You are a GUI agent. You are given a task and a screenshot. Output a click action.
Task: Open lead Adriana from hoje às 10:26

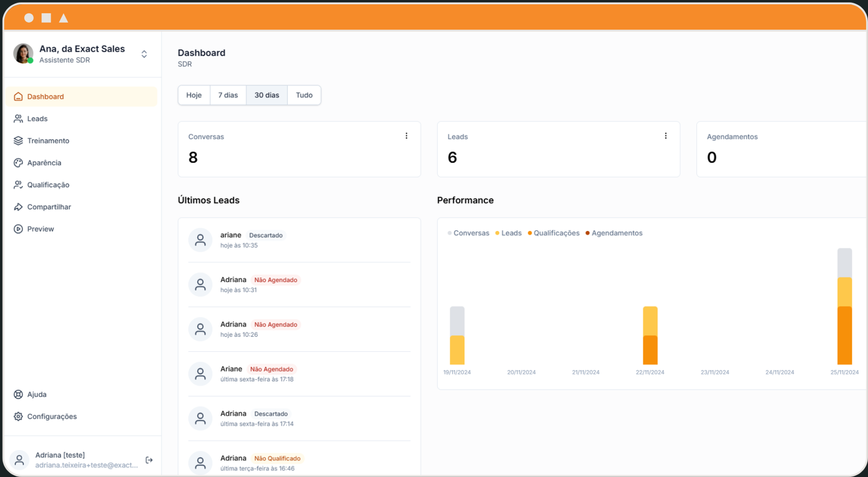click(x=299, y=329)
